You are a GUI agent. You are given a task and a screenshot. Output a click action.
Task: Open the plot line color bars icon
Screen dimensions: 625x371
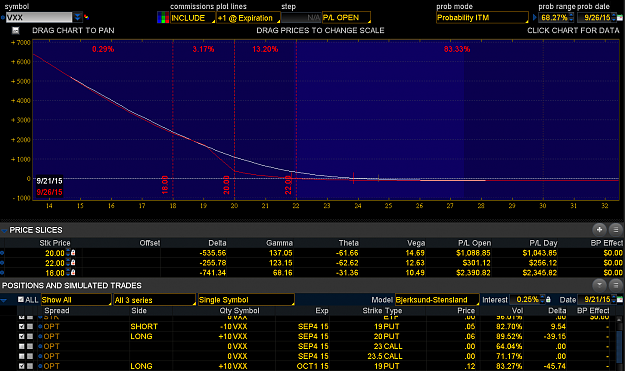pyautogui.click(x=163, y=18)
